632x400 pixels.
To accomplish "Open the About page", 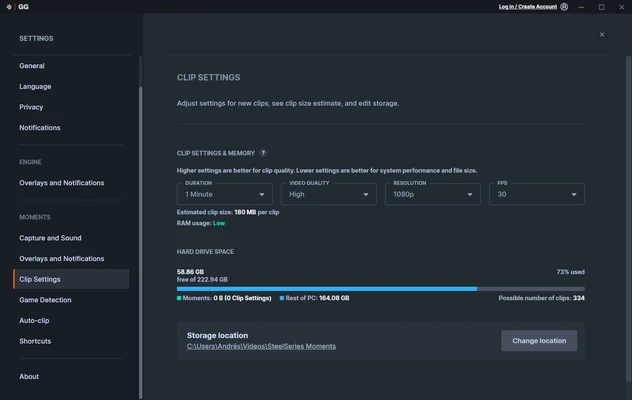I will (x=29, y=376).
